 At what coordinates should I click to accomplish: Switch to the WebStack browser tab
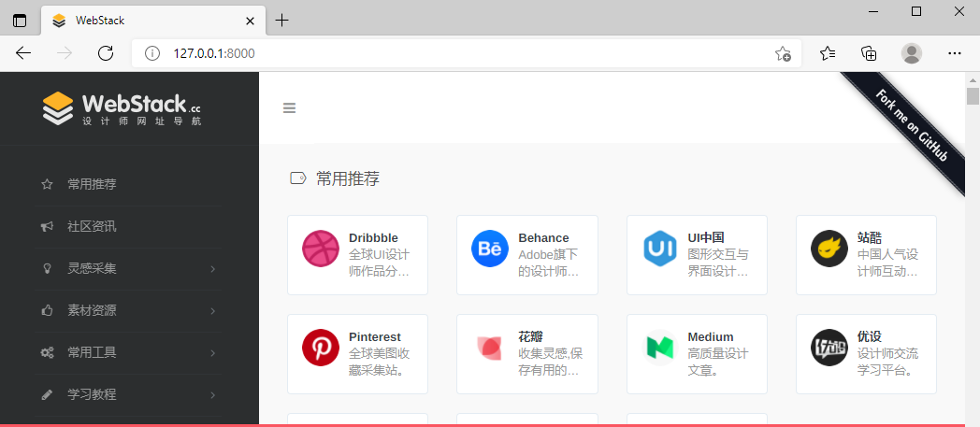click(153, 21)
